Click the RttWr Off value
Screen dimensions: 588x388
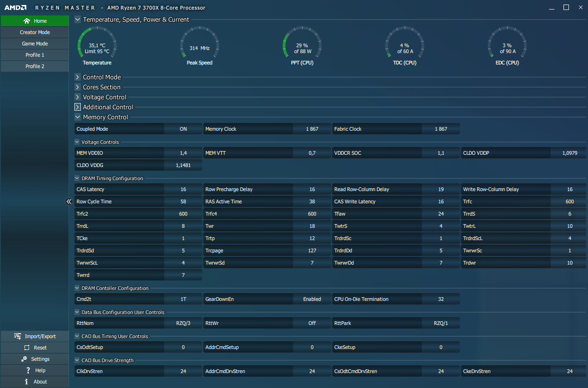[x=312, y=323]
